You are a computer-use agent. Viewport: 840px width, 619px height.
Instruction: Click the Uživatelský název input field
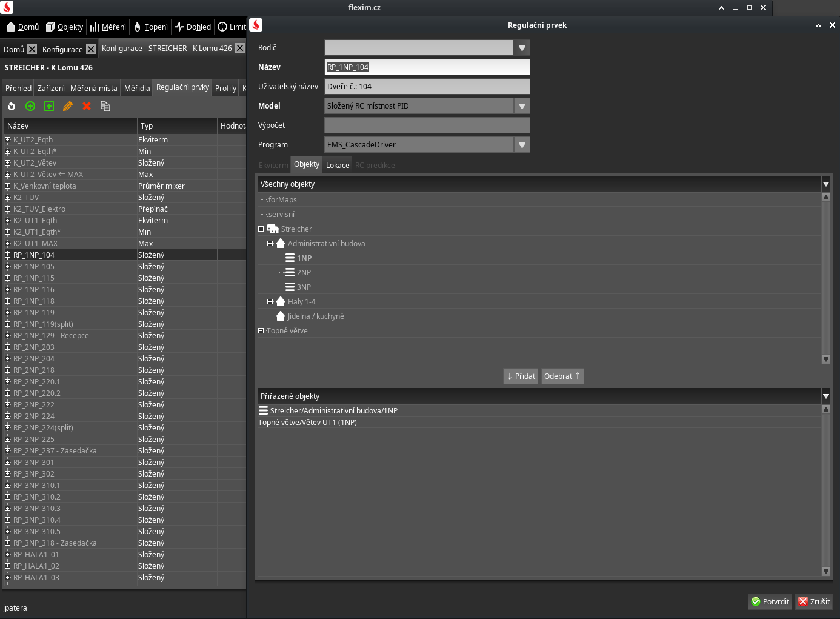point(427,87)
